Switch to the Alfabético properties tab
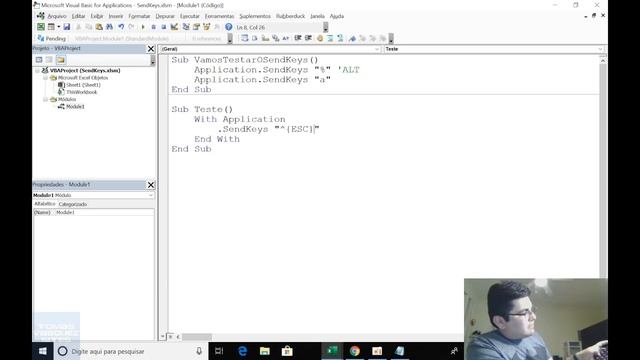This screenshot has height=360, width=640. (x=44, y=204)
